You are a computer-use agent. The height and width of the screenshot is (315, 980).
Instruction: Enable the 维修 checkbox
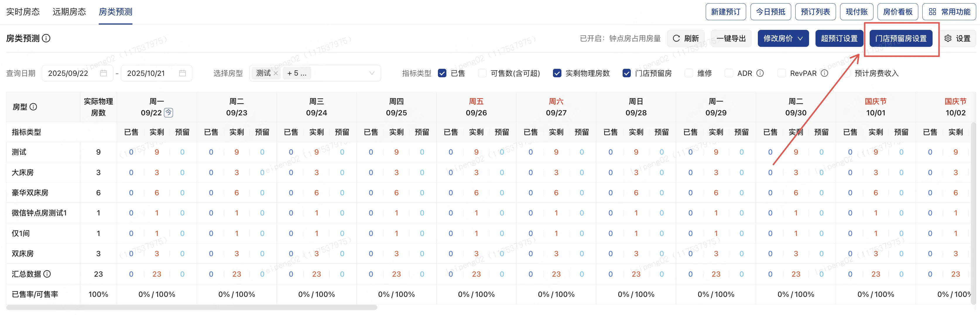click(x=688, y=73)
